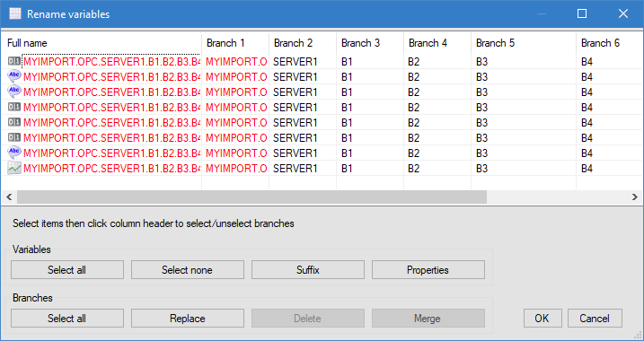Click the Select none button
The width and height of the screenshot is (644, 341).
point(188,270)
